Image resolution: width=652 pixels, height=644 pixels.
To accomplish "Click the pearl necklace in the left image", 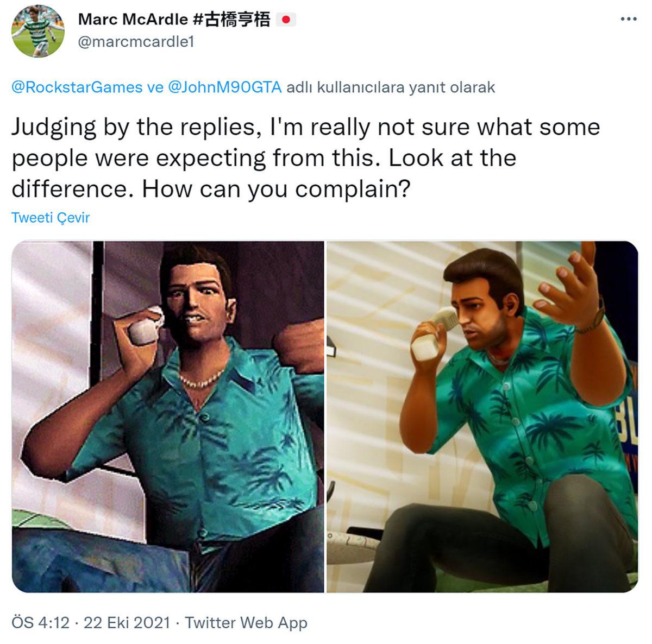I will [x=201, y=378].
